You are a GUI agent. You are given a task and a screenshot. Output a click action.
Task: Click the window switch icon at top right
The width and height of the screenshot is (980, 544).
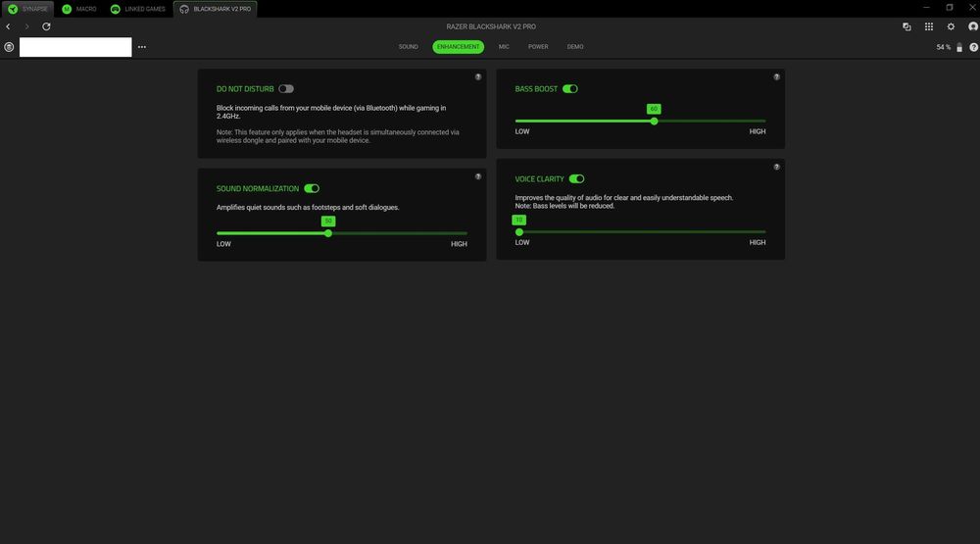point(906,26)
